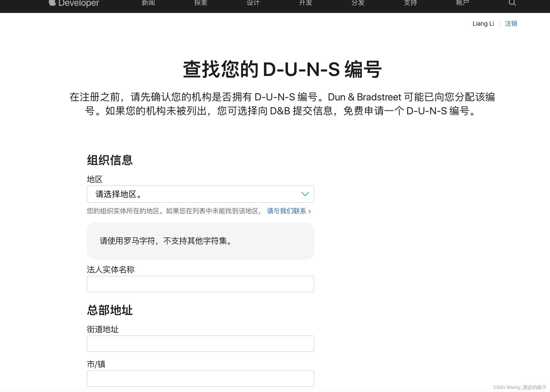Open the 分发 navigation item
Viewport: 550px width, 392px height.
[x=358, y=3]
